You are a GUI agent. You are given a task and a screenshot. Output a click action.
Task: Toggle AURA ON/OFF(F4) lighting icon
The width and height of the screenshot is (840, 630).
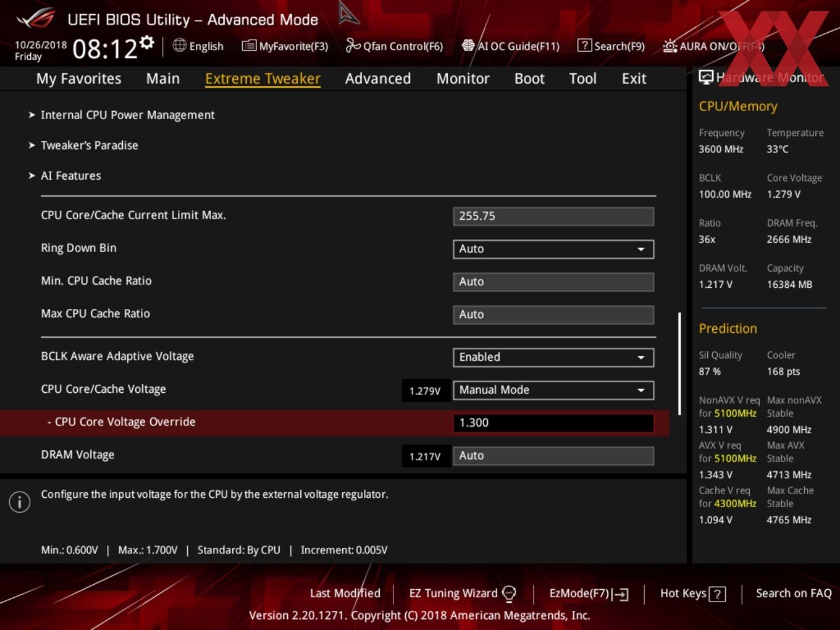pos(670,46)
